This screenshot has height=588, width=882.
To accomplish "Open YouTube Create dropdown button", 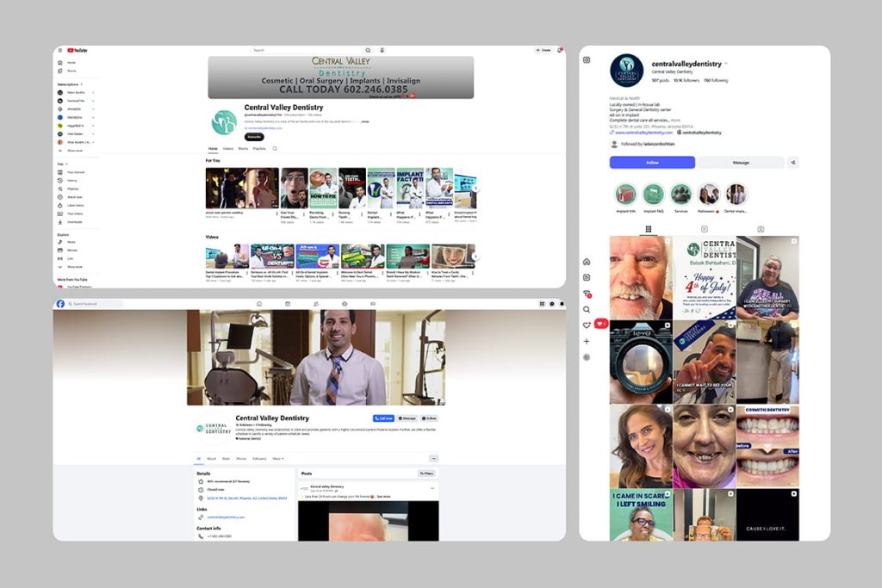I will point(543,50).
